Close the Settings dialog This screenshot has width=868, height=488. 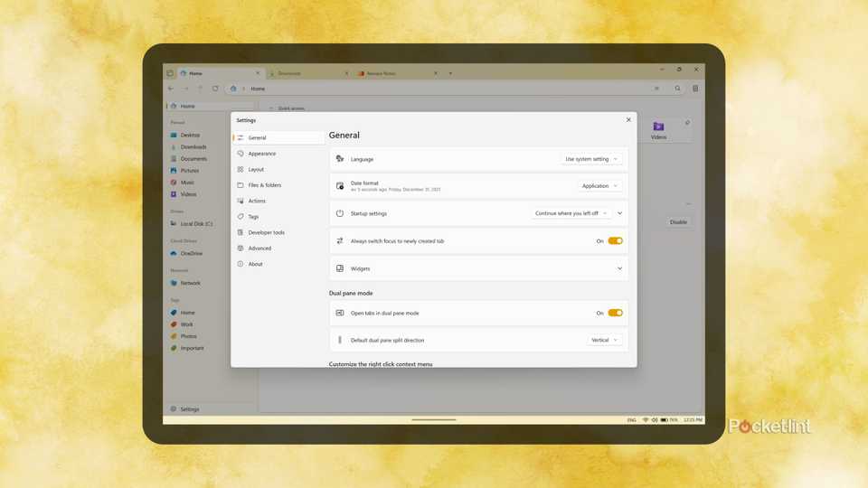coord(628,119)
